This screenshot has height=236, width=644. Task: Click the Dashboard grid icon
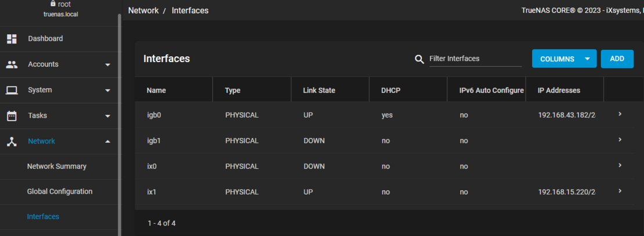point(12,39)
